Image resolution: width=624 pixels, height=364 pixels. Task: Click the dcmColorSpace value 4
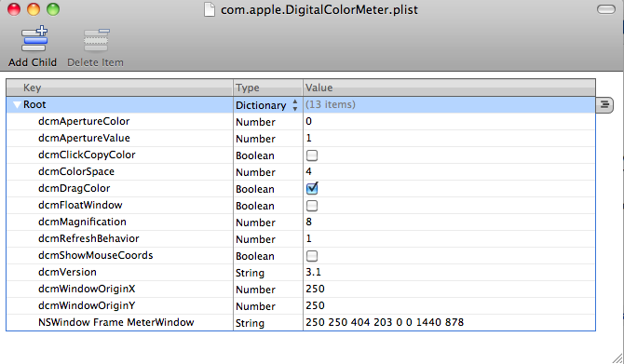coord(309,171)
